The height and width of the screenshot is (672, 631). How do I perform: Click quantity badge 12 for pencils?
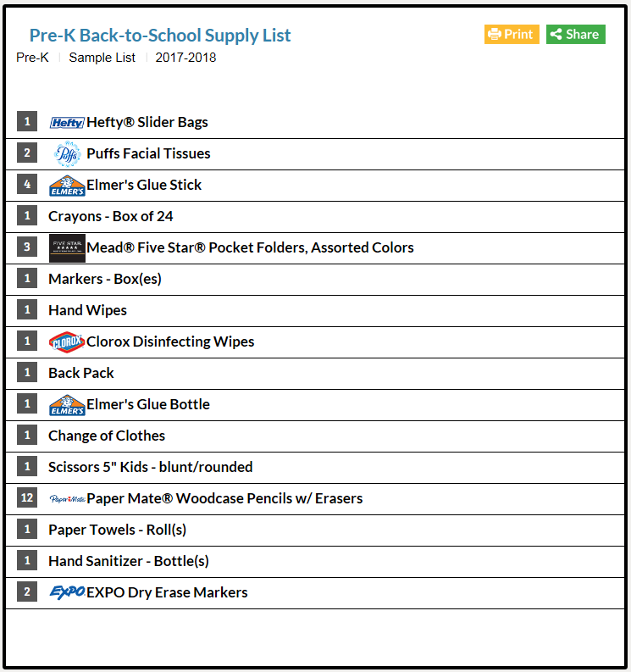[27, 497]
